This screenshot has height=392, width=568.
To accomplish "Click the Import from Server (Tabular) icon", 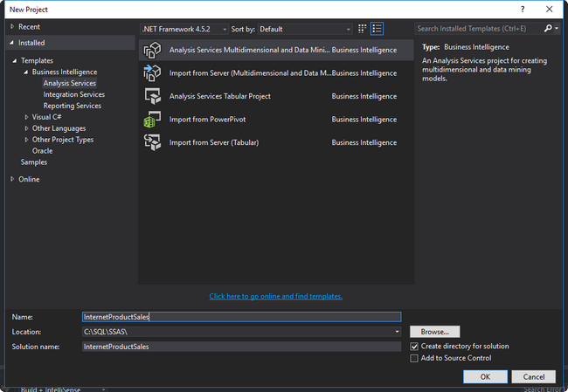I will tap(152, 142).
